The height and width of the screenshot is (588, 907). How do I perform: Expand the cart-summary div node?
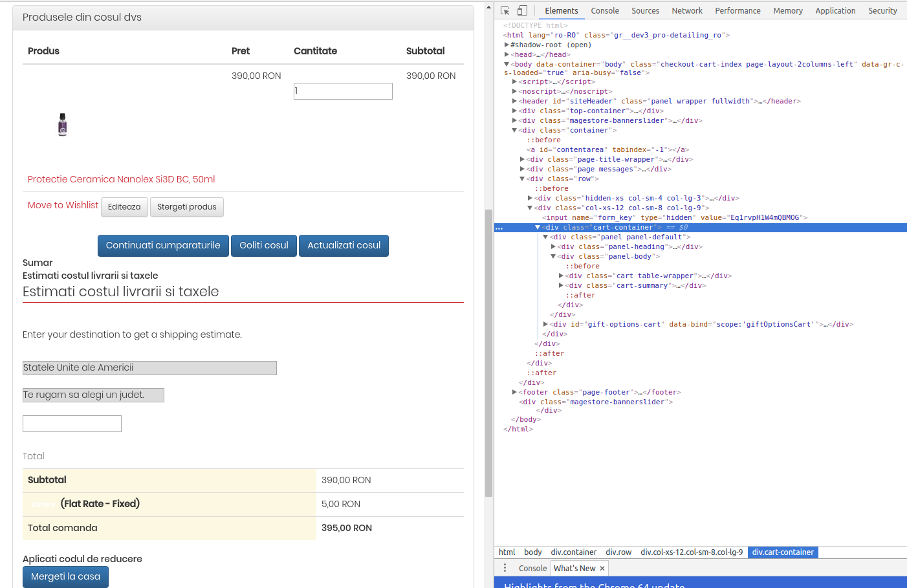point(561,285)
